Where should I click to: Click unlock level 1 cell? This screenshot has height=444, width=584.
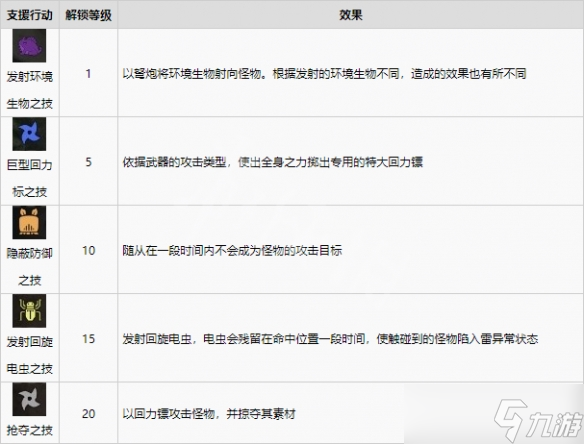coord(88,73)
